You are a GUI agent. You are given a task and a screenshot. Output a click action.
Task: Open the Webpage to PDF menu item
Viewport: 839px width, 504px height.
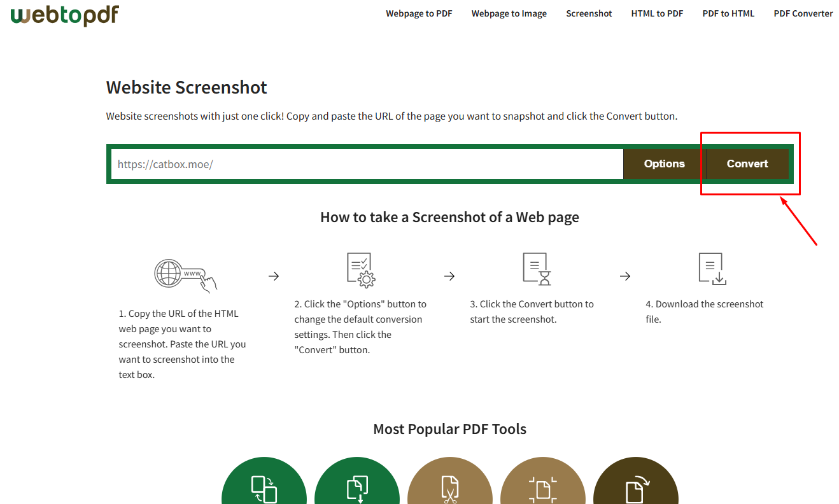coord(419,13)
